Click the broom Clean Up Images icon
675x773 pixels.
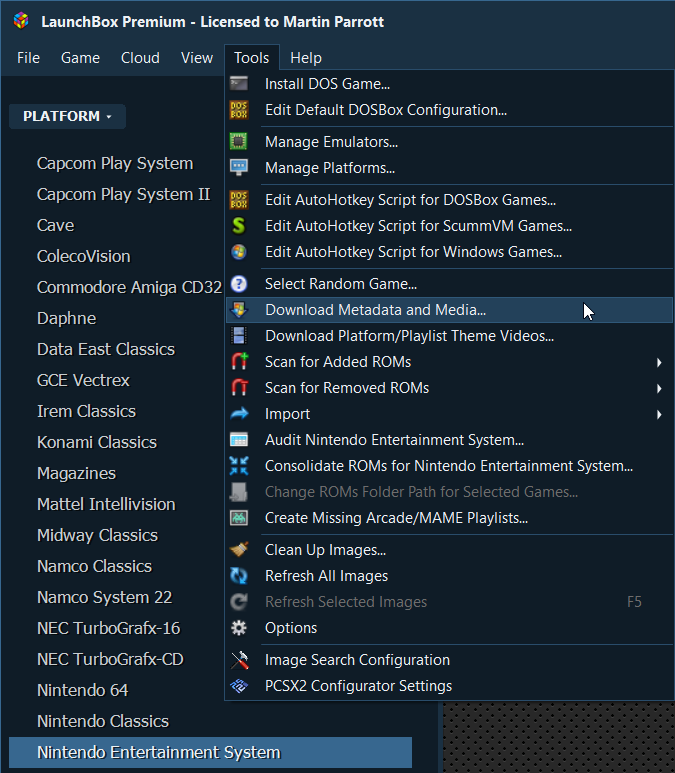tap(239, 550)
